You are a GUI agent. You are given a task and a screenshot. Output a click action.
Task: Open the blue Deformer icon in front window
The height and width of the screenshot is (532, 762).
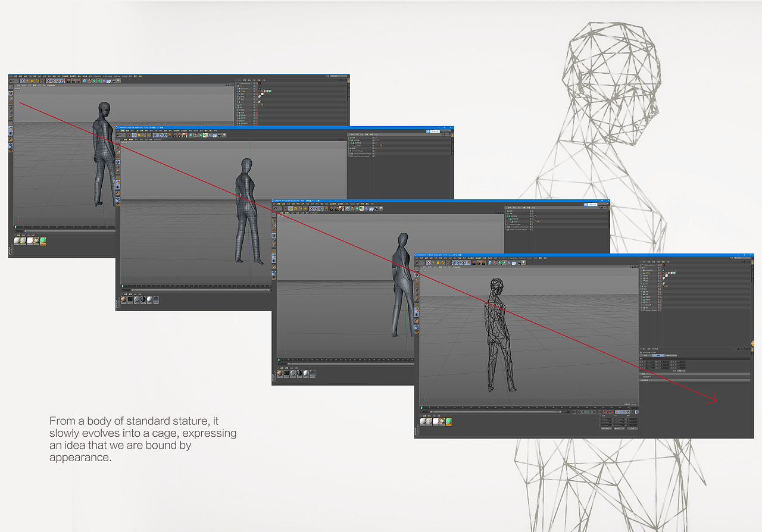point(509,262)
